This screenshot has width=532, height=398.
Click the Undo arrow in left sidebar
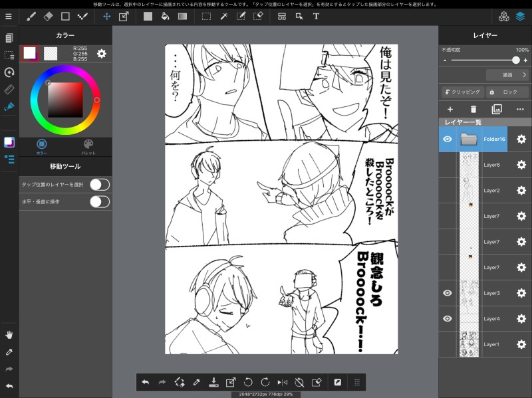tap(9, 386)
